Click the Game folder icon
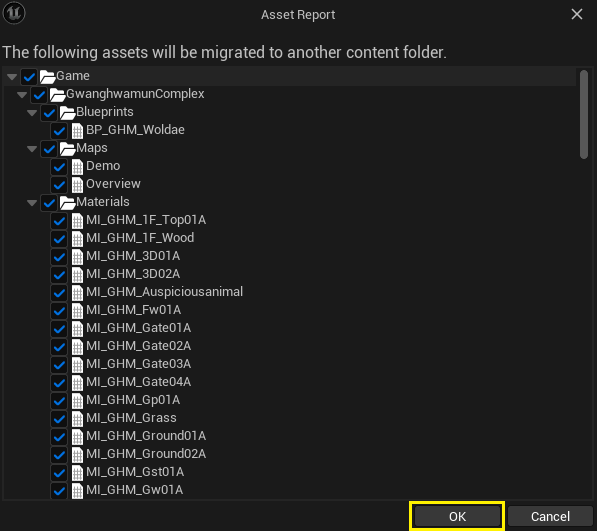Viewport: 597px width, 531px height. [x=48, y=77]
